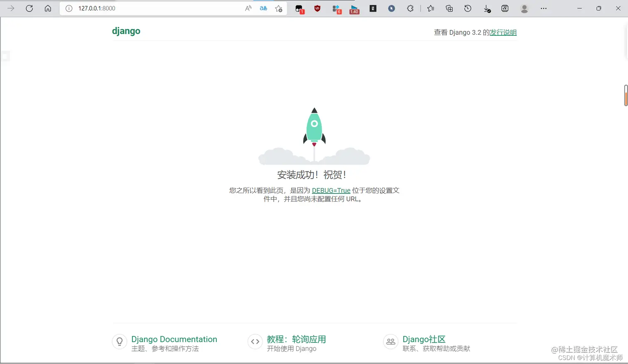Click the DEBUG=True documentation link
The width and height of the screenshot is (628, 364).
(331, 191)
